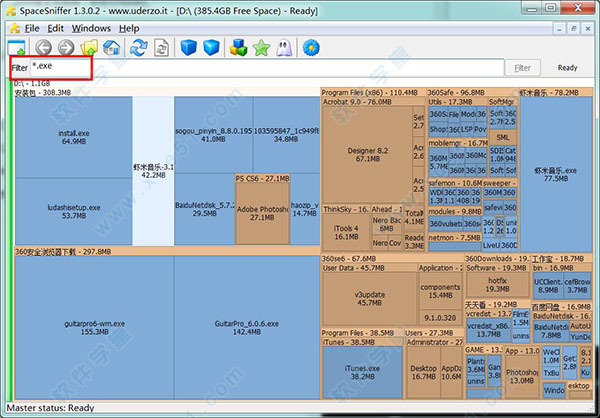Go to home view house icon
The width and height of the screenshot is (600, 418).
[x=112, y=48]
